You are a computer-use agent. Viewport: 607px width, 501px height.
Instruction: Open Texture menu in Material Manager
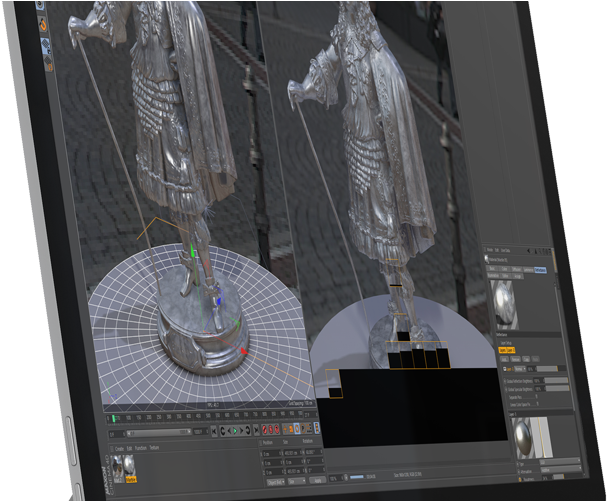pos(154,448)
